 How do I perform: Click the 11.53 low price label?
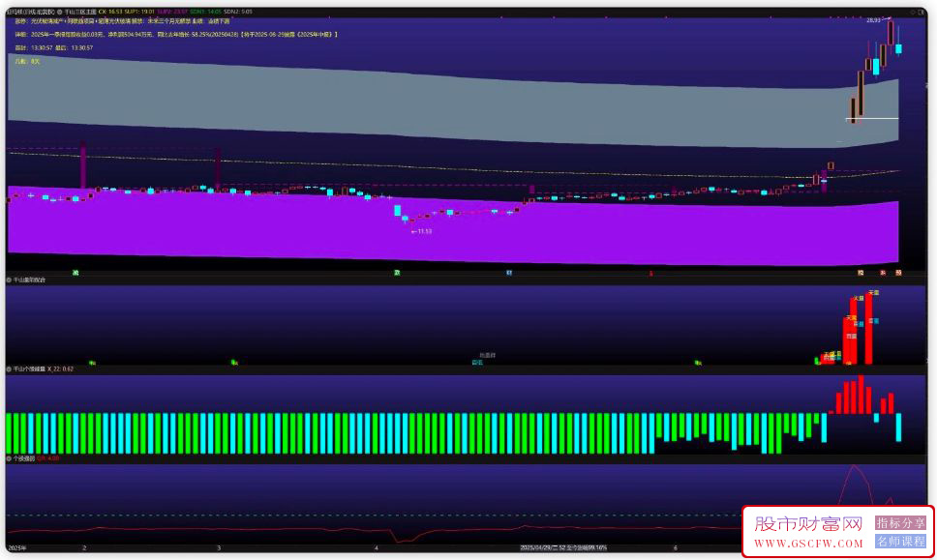click(x=424, y=231)
